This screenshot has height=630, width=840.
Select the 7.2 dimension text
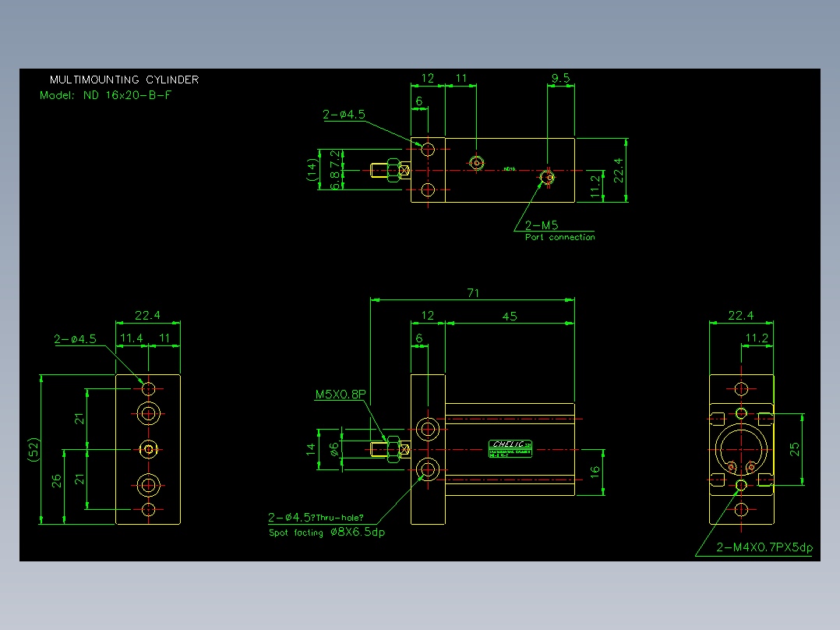click(335, 159)
